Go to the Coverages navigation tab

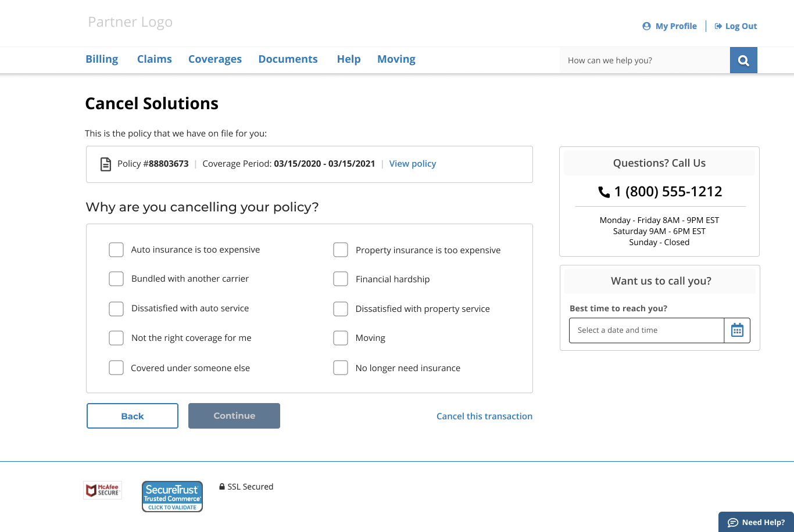[x=215, y=59]
